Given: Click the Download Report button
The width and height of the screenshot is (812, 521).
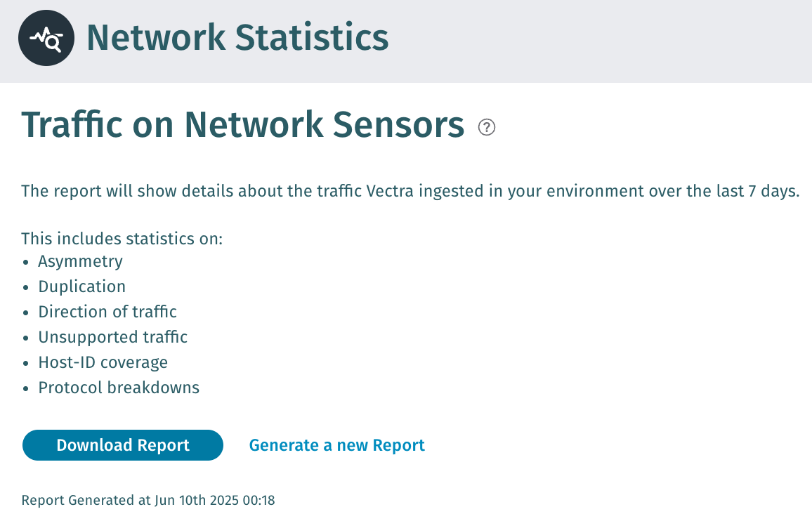Looking at the screenshot, I should [x=122, y=444].
